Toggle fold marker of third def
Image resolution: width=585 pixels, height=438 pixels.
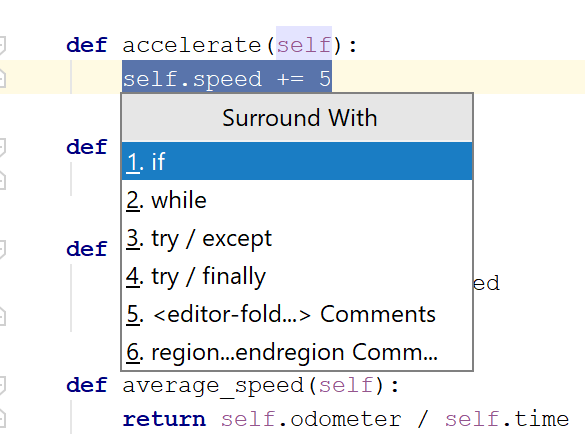[2, 249]
